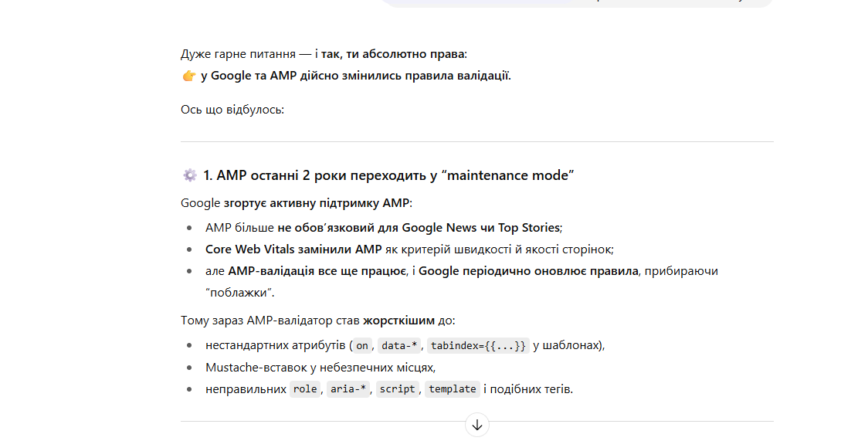Click the words 'Тому зараз AMP-валідатор став'
Viewport: 868px width, 441px height.
click(270, 321)
